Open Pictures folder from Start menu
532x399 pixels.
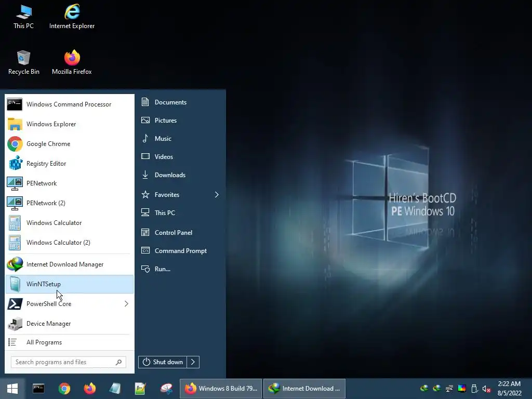(181, 120)
